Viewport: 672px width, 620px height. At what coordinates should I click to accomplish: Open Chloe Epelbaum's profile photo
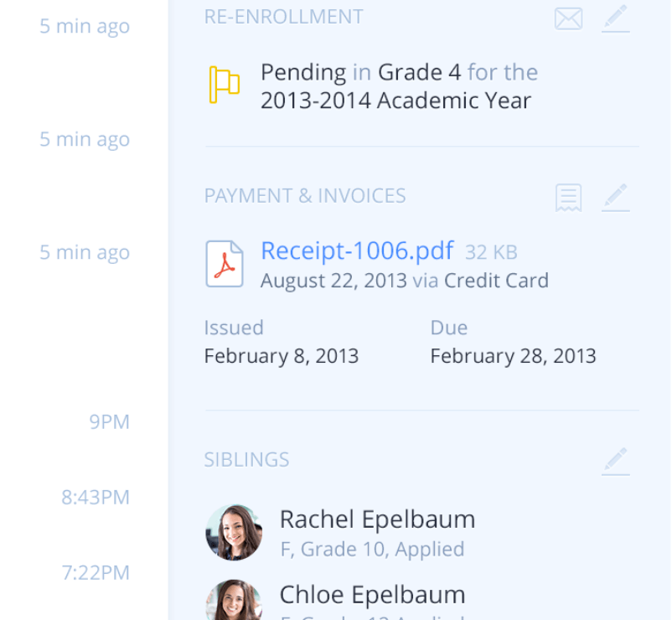234,600
